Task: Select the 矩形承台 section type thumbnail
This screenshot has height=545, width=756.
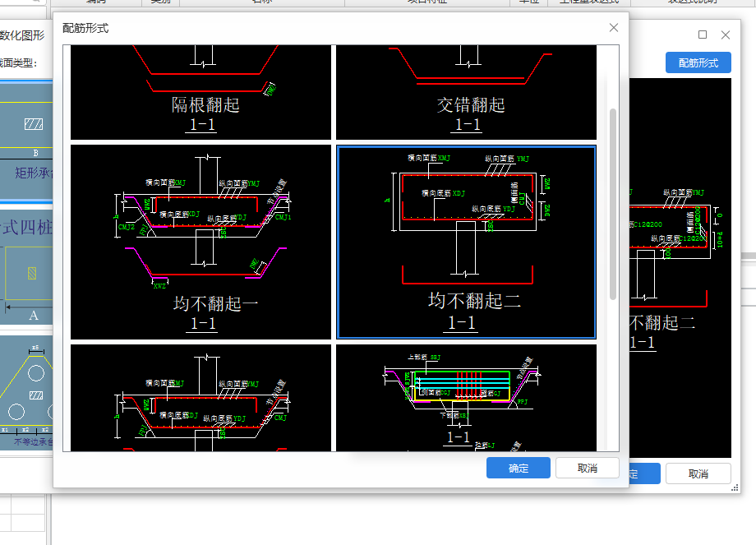Action: tap(26, 141)
